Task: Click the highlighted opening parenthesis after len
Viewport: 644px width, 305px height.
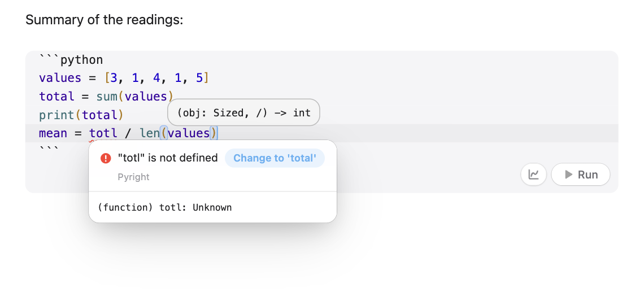Action: coord(164,133)
